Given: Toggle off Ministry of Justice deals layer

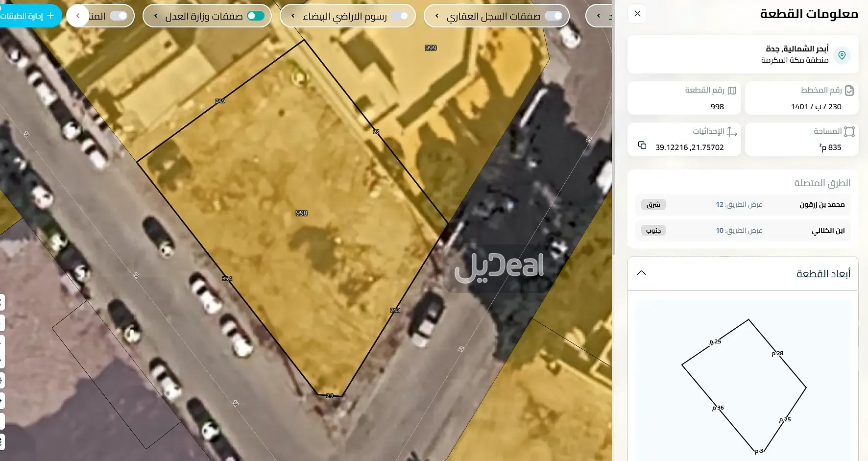Looking at the screenshot, I should point(255,16).
